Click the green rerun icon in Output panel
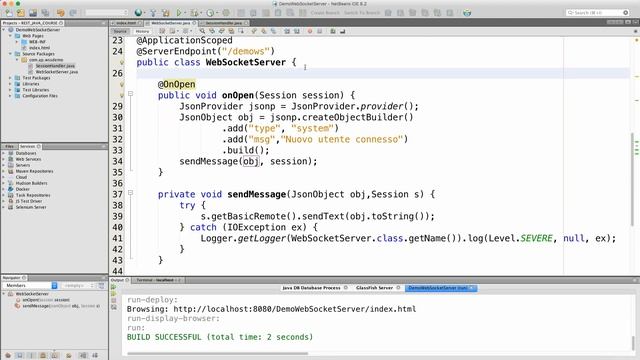 tap(113, 287)
